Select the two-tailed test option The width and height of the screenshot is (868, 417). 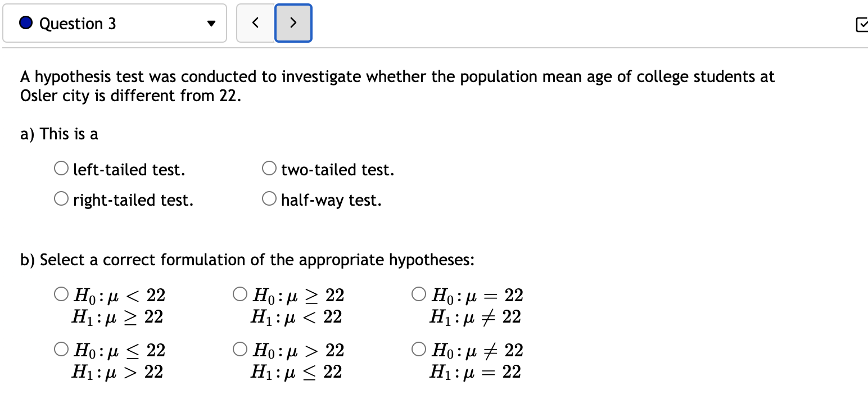(x=269, y=167)
